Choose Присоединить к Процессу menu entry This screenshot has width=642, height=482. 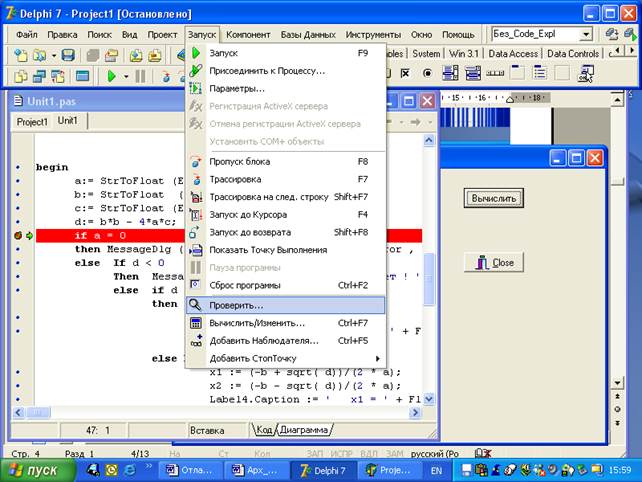click(x=285, y=70)
